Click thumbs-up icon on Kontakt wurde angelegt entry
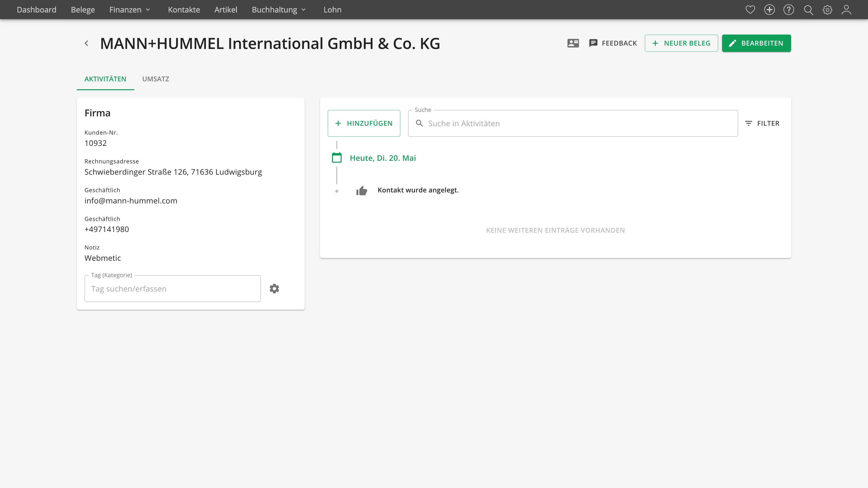 pos(362,191)
